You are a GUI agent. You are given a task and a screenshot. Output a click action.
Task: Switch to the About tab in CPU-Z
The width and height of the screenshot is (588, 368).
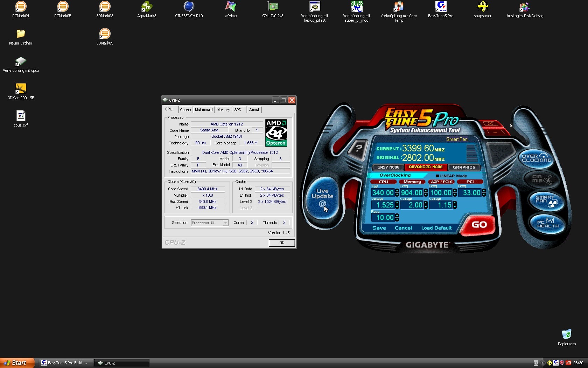254,110
